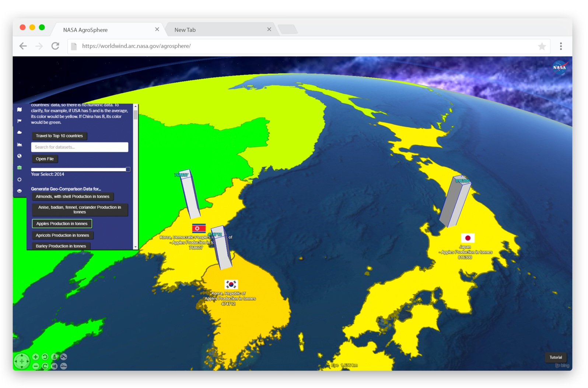Click the North Korea flag placemark

tap(199, 229)
